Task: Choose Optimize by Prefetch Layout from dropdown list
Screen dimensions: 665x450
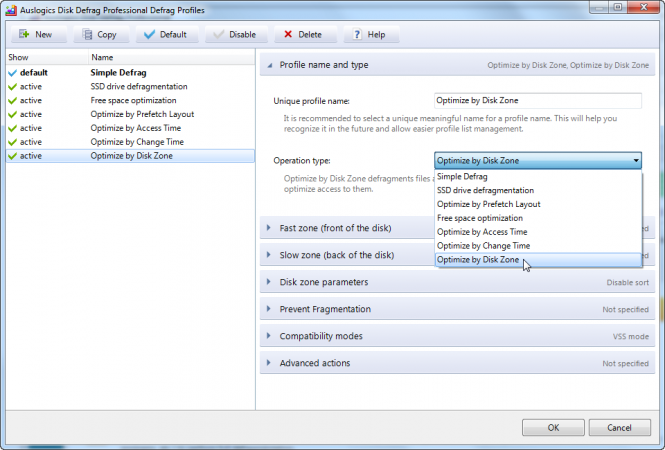Action: point(538,204)
